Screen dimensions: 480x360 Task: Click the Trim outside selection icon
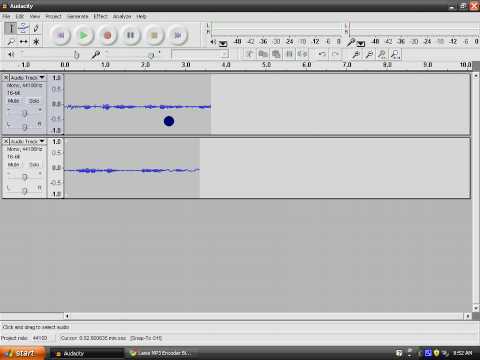289,54
